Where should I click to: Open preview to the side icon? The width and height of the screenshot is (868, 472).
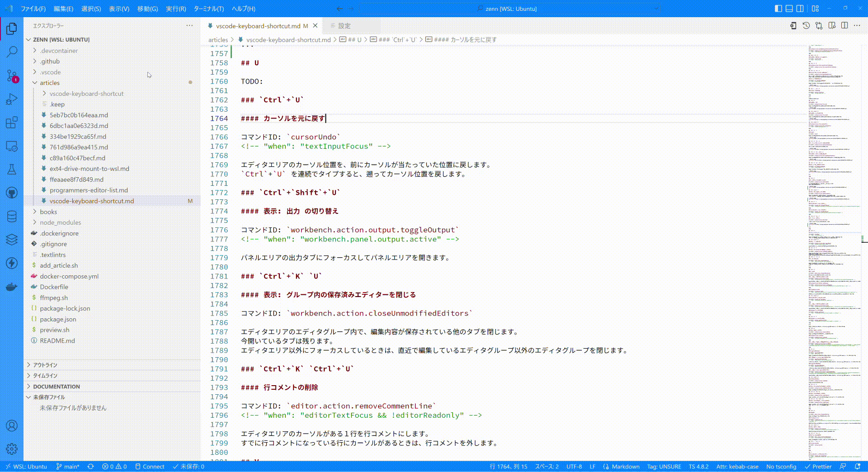(x=832, y=26)
